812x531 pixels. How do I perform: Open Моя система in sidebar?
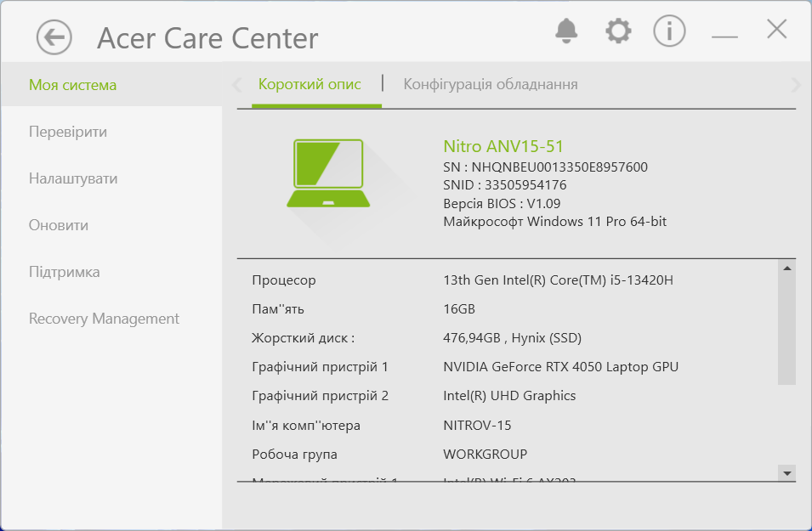click(x=73, y=85)
